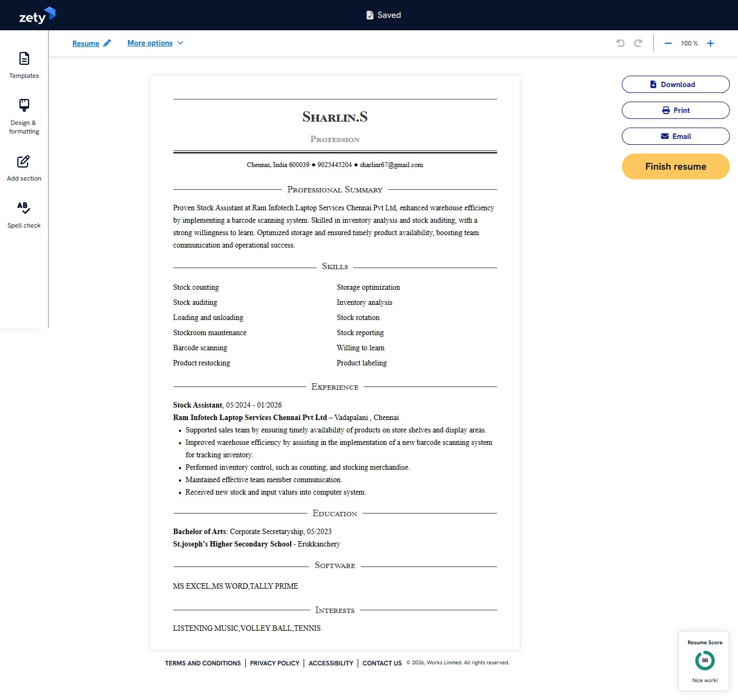
Task: Open the Resume Score widget
Action: tap(705, 661)
